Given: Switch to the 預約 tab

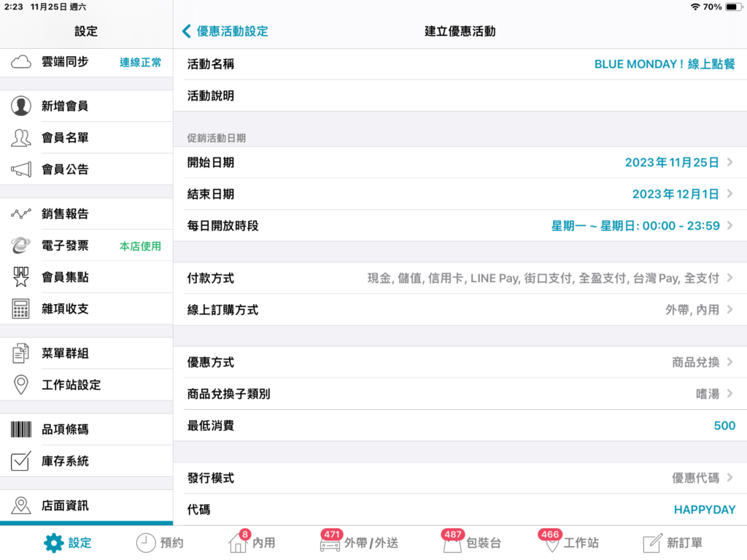Looking at the screenshot, I should (160, 542).
